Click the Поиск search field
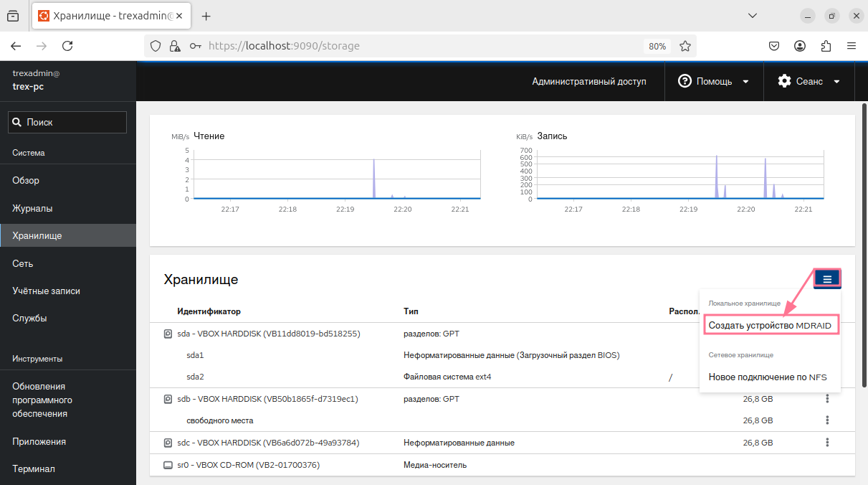 point(67,122)
